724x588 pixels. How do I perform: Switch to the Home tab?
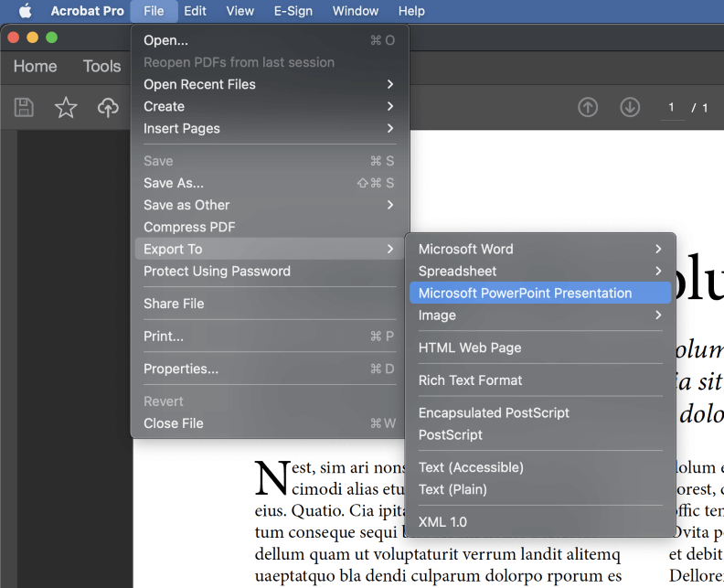[35, 66]
